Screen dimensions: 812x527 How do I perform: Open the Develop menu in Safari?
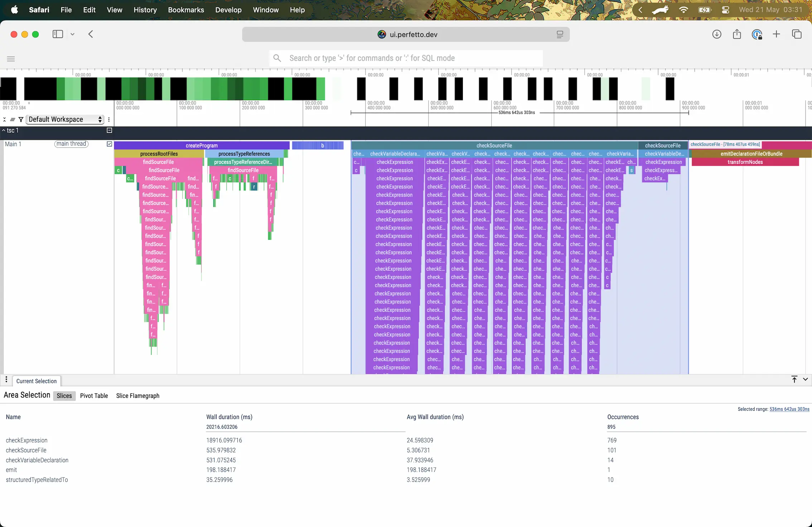point(228,10)
